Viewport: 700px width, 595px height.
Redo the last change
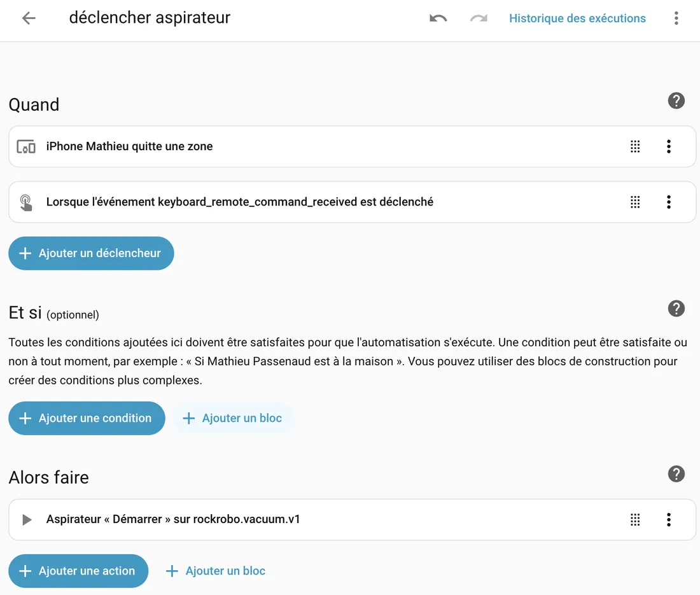click(479, 18)
